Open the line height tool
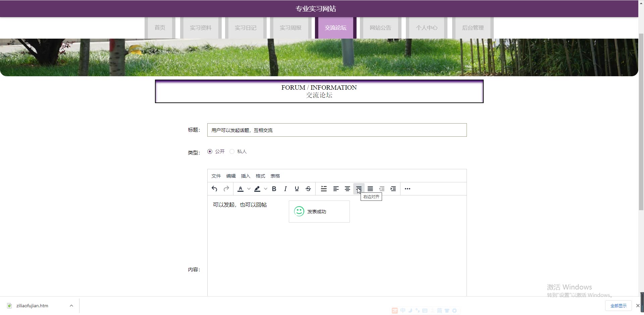 324,189
